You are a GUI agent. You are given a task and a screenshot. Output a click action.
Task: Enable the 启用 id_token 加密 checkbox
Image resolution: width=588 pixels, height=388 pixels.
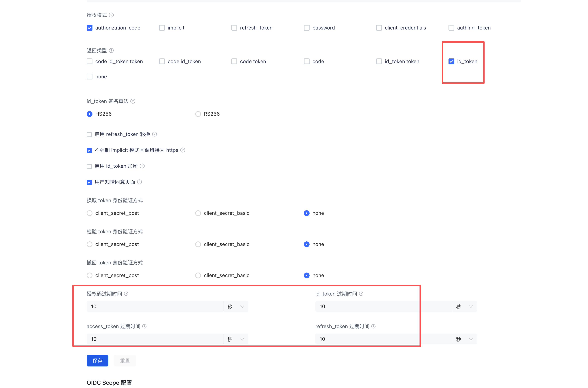tap(89, 166)
